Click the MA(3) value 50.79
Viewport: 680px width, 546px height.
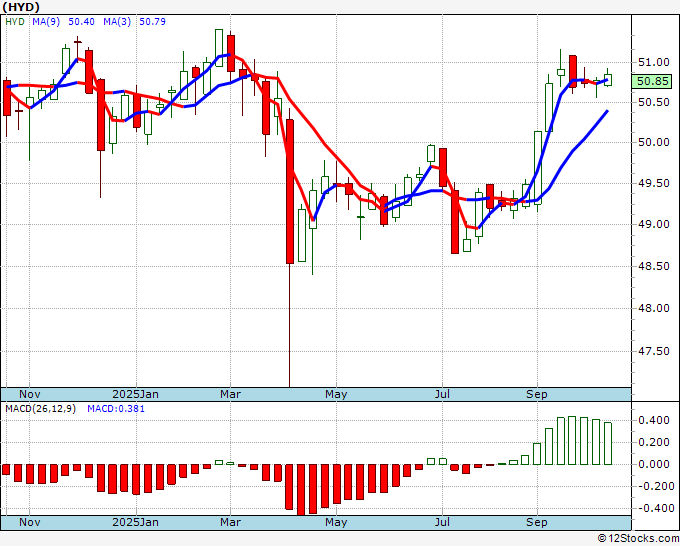click(x=152, y=22)
